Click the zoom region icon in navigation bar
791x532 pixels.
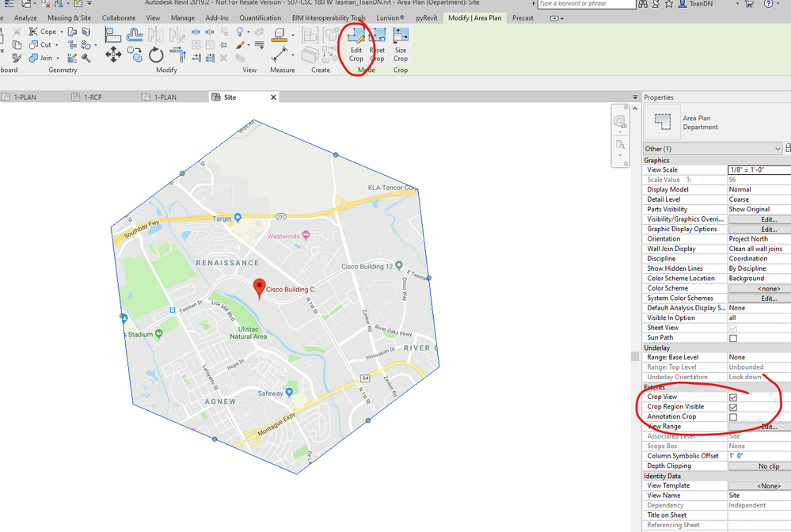(x=620, y=145)
